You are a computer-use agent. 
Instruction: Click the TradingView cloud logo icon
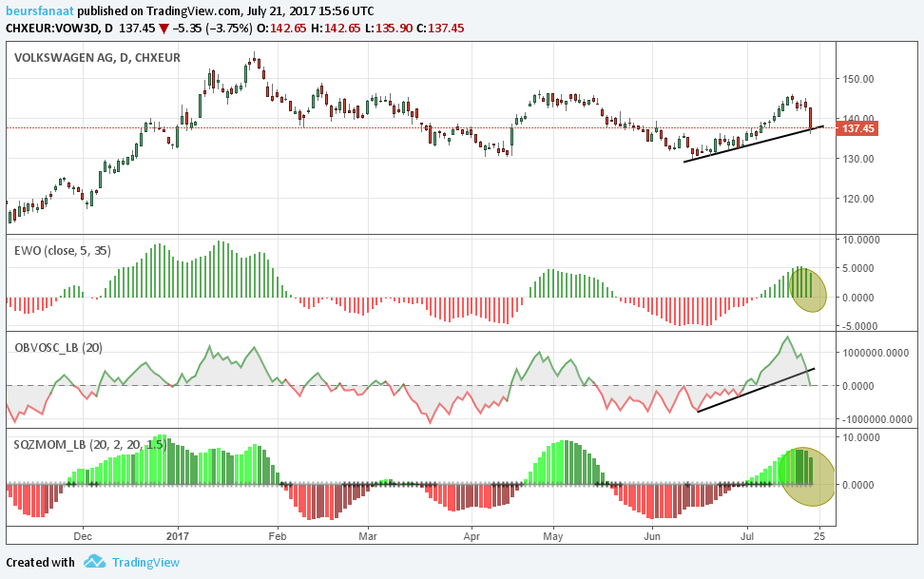click(94, 561)
